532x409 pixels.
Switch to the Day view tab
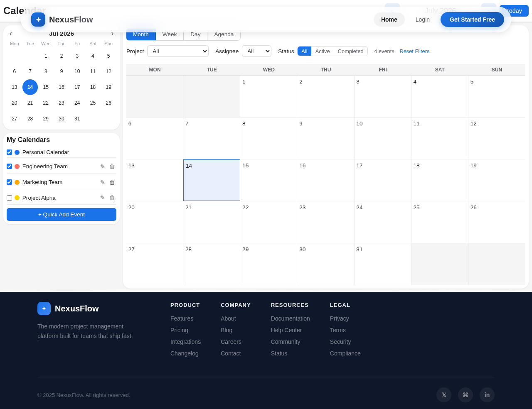click(195, 34)
